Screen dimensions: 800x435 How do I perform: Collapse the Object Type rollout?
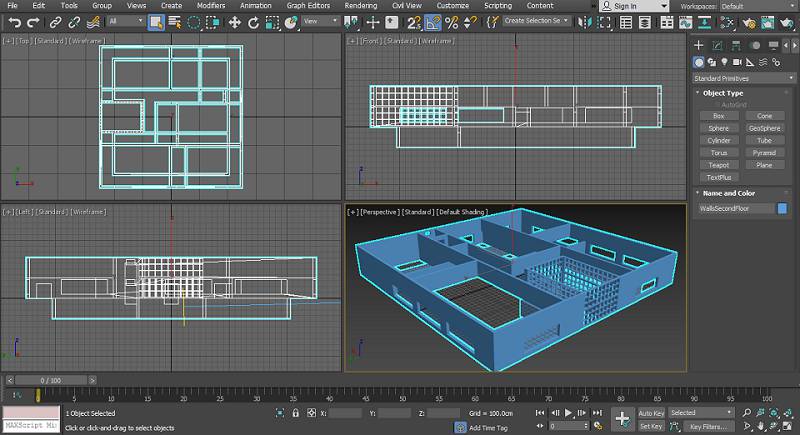[x=723, y=93]
